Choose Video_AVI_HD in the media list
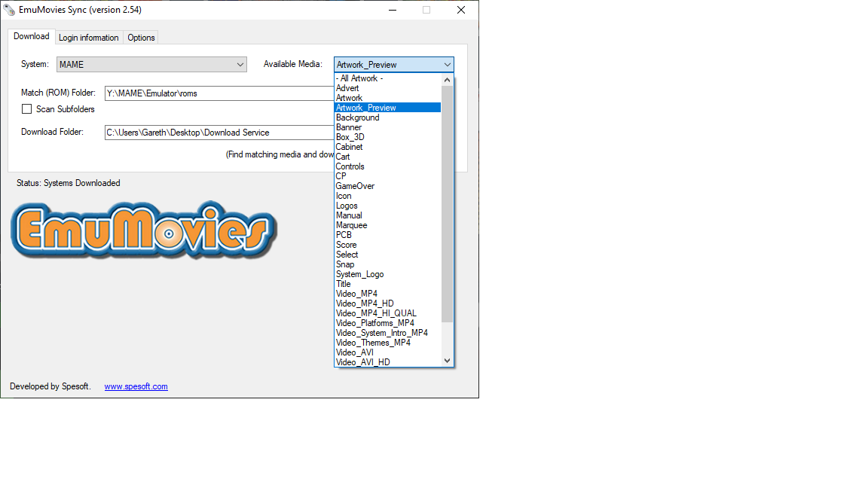This screenshot has height=488, width=868. tap(388, 361)
